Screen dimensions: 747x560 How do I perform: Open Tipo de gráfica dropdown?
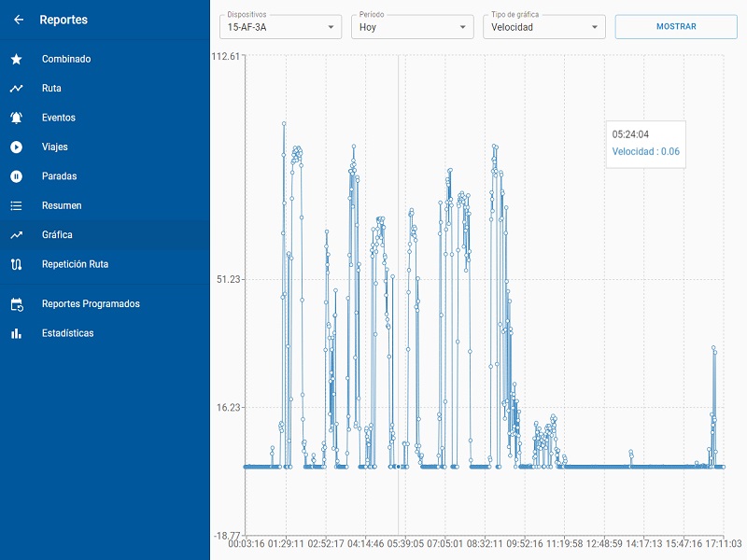[544, 27]
